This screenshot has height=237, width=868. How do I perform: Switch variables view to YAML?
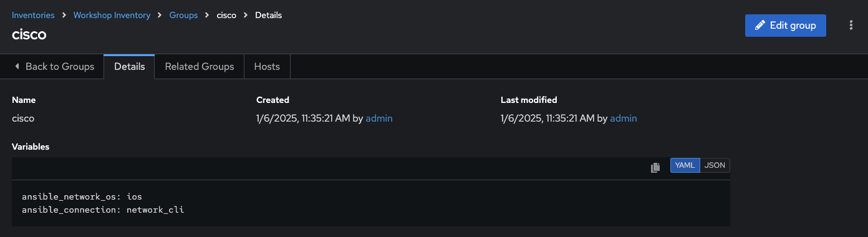(685, 165)
